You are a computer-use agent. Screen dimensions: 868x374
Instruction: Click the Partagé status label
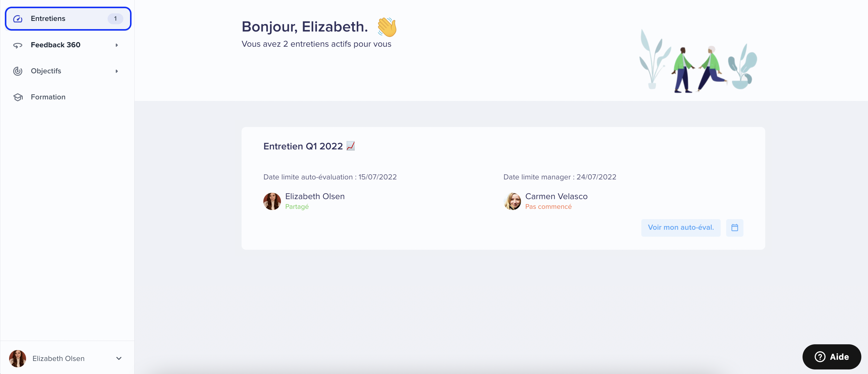297,206
